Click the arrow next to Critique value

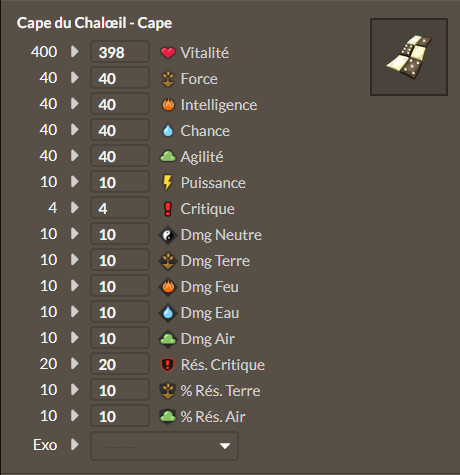pyautogui.click(x=75, y=208)
